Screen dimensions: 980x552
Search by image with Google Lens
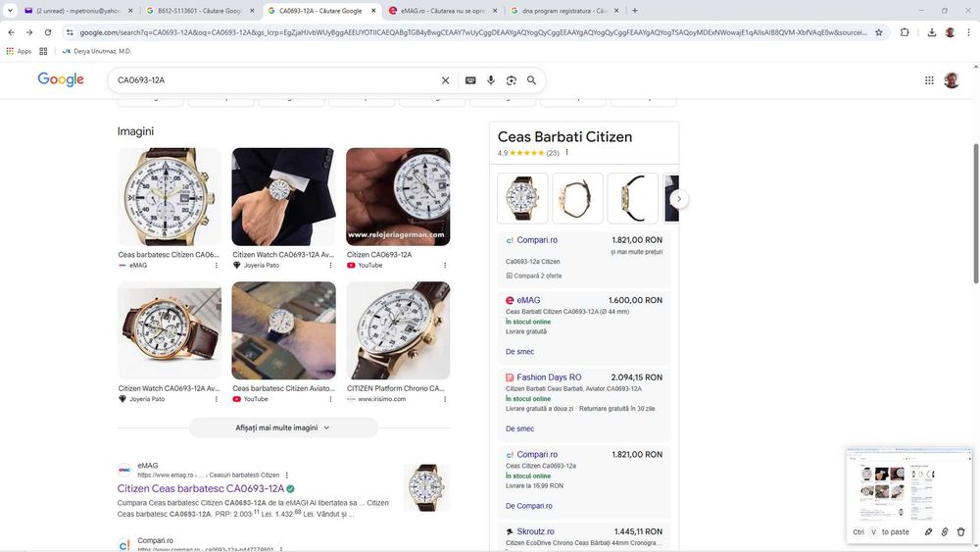point(512,80)
